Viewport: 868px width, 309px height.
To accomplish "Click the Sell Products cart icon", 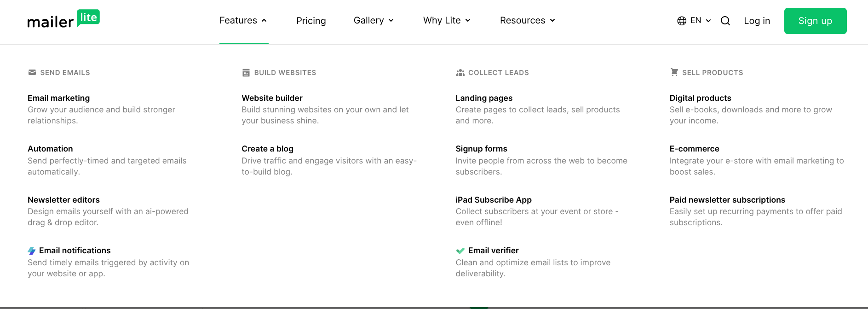I will (x=674, y=72).
